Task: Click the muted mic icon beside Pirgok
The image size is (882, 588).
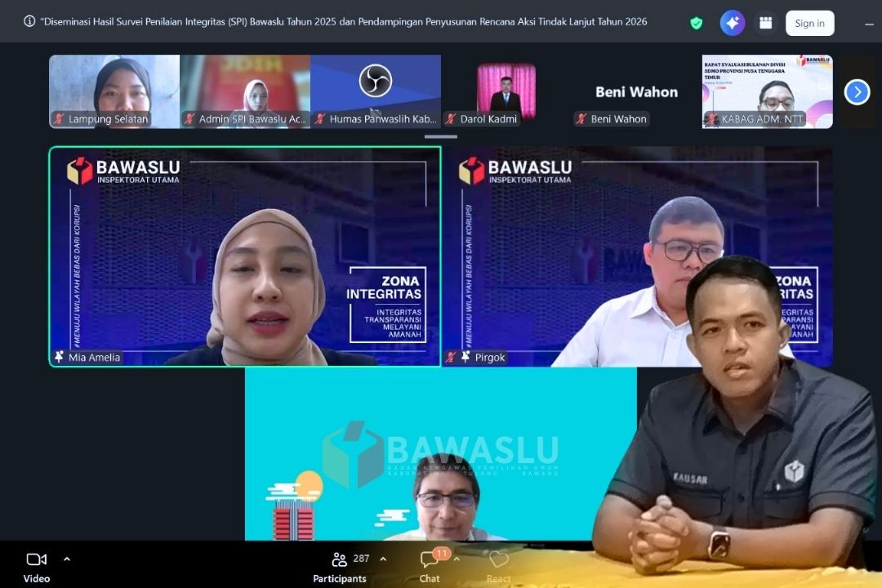Action: click(x=451, y=357)
